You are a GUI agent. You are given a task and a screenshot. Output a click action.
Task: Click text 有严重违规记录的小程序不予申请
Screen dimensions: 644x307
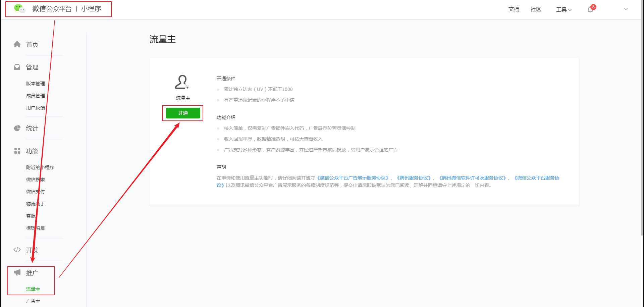point(259,100)
